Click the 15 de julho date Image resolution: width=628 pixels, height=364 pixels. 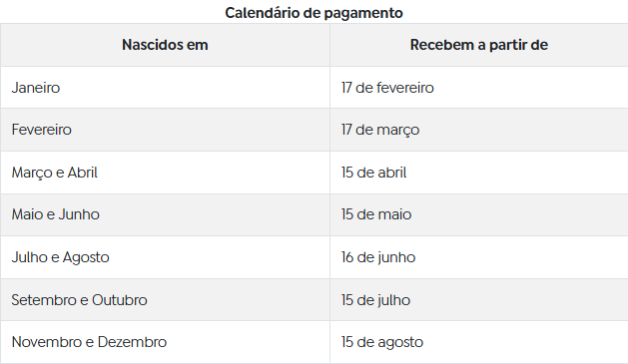click(375, 300)
